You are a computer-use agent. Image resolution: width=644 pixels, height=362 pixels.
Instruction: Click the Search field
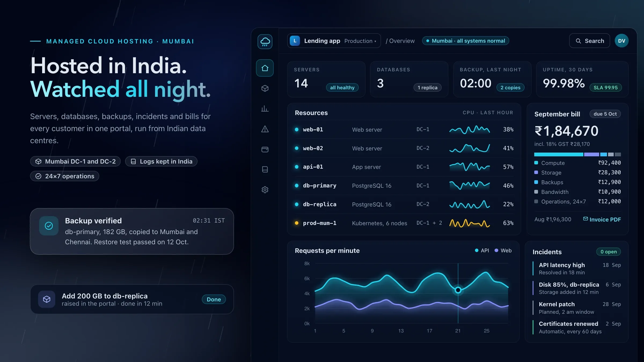pyautogui.click(x=590, y=41)
